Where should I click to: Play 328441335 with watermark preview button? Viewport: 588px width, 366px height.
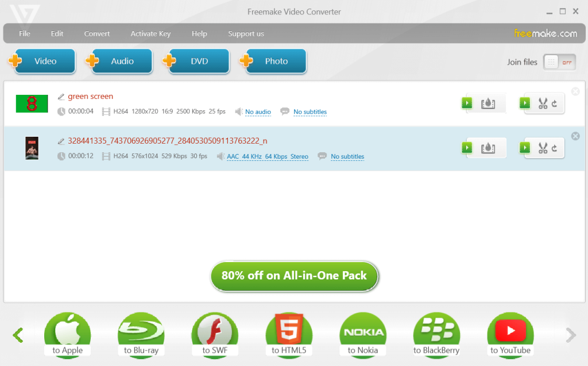[x=467, y=148]
